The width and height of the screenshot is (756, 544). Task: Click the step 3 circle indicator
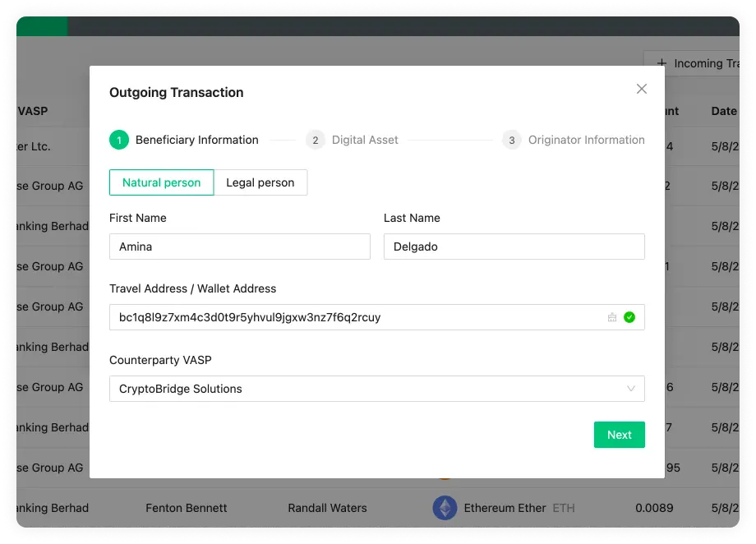click(512, 141)
